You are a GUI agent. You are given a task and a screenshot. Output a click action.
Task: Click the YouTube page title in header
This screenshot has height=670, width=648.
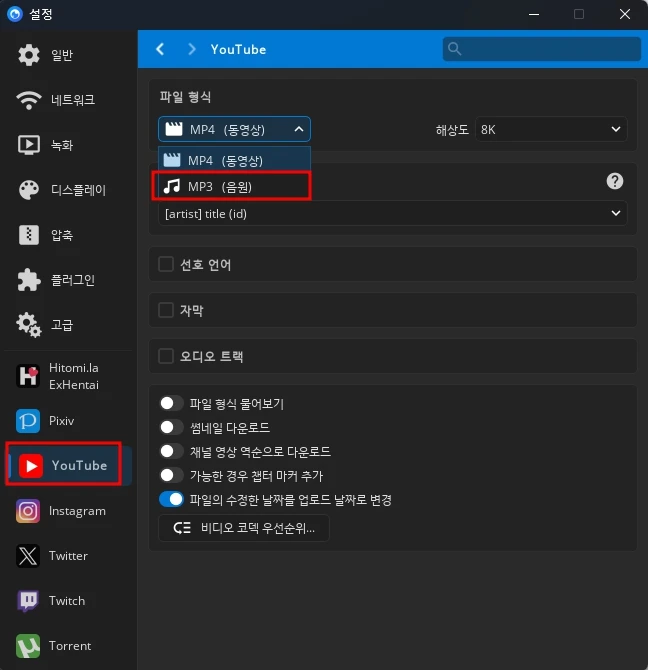coord(238,50)
